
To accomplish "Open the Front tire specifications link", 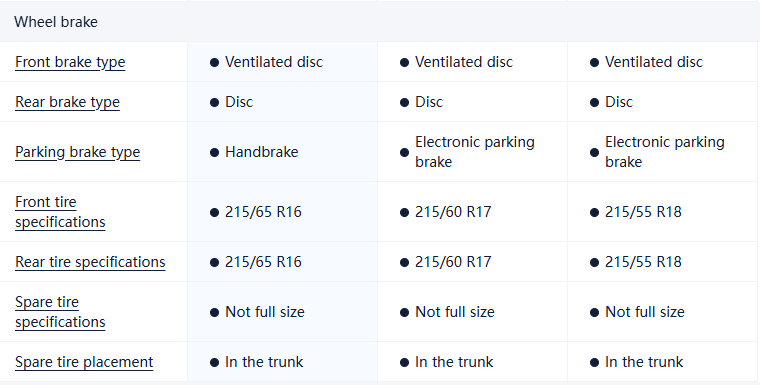I will 60,212.
